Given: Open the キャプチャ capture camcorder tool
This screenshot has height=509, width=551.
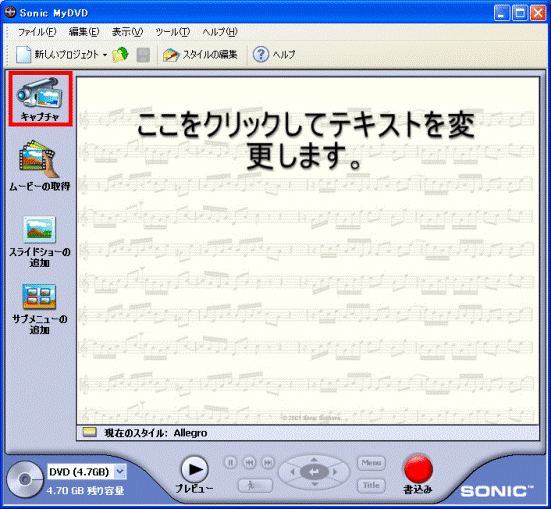Looking at the screenshot, I should point(40,99).
